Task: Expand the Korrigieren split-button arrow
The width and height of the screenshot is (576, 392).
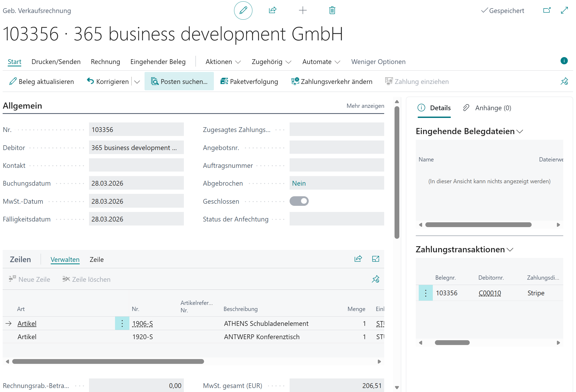Action: 137,82
